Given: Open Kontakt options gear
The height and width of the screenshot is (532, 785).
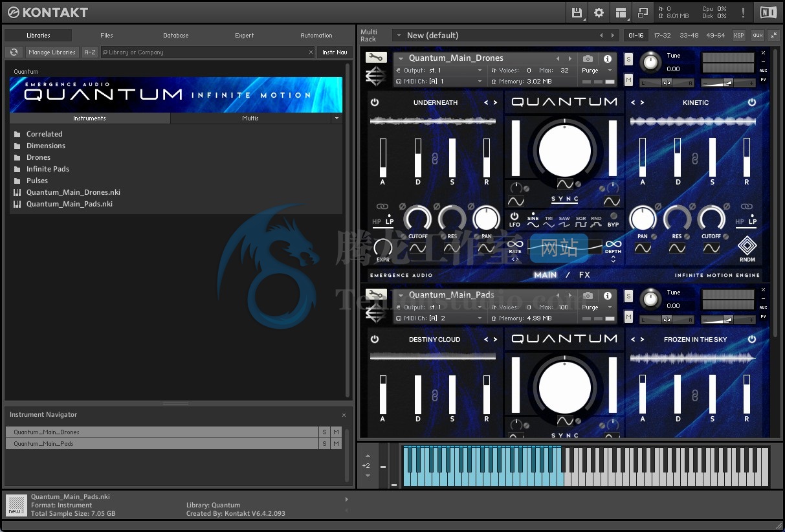Looking at the screenshot, I should 599,12.
